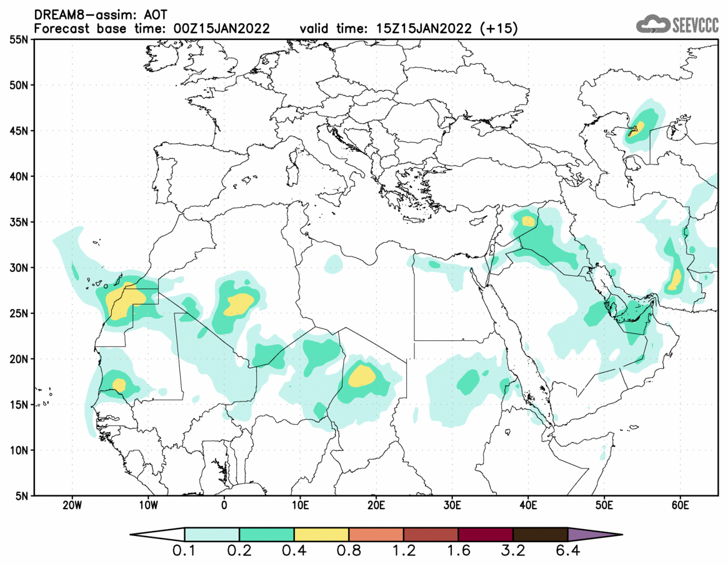Click the '10E' longitude label

301,505
